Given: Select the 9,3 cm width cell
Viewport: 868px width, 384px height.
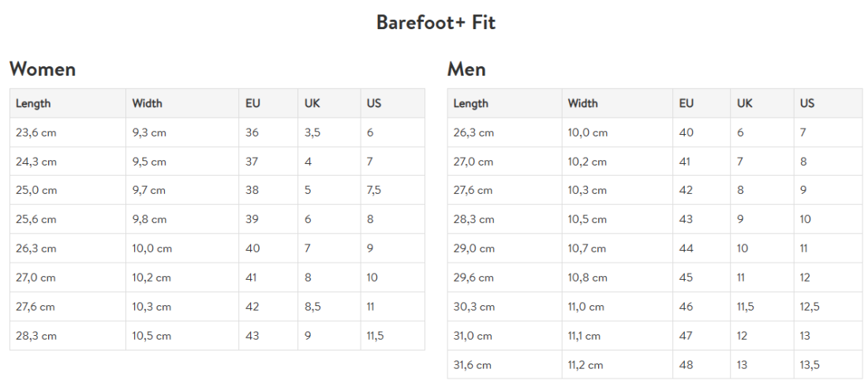Looking at the screenshot, I should coord(149,132).
